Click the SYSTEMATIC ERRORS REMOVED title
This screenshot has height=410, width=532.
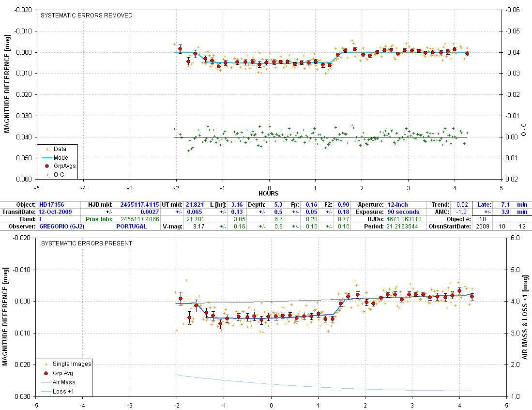coord(87,15)
